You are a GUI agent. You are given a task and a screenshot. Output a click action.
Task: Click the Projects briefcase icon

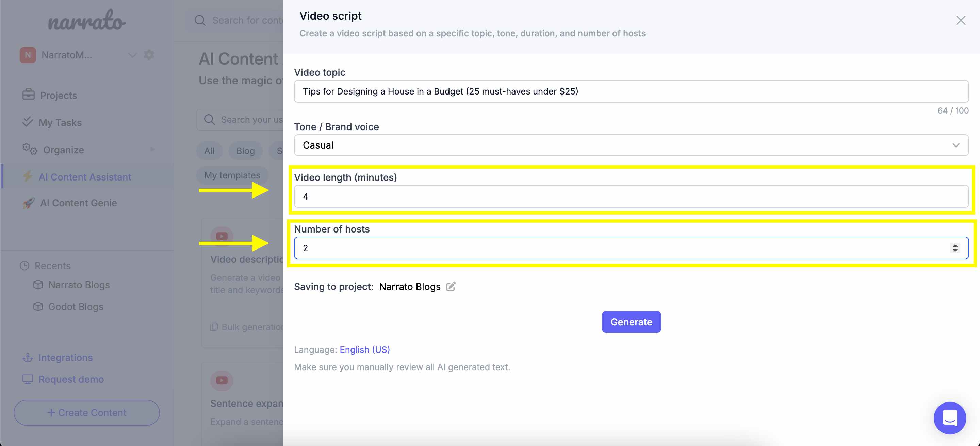pyautogui.click(x=29, y=95)
